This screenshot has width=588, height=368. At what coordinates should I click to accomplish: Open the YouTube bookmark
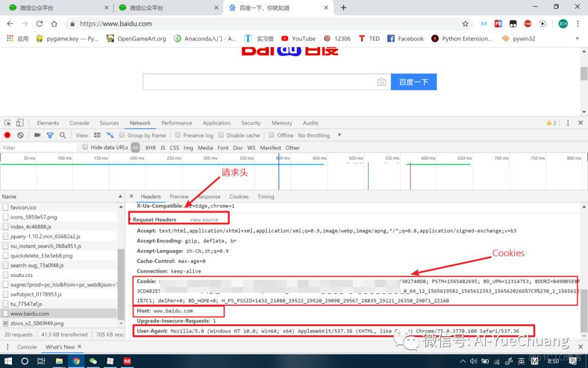click(x=298, y=38)
